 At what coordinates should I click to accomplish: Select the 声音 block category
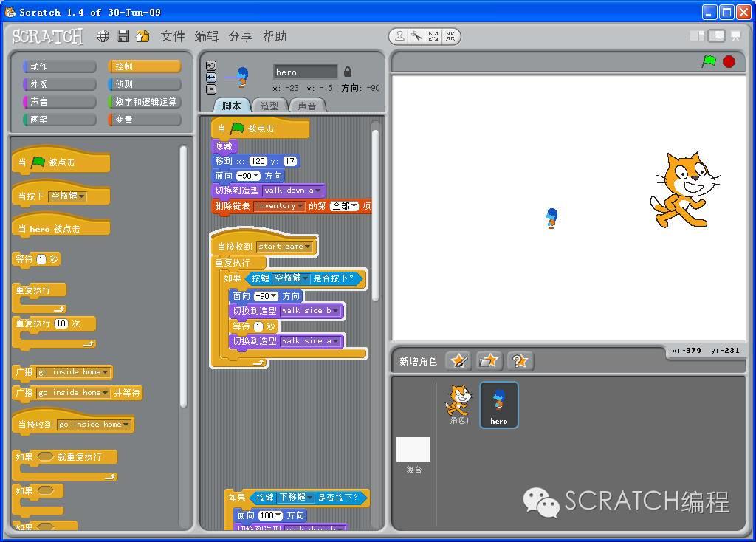(60, 102)
